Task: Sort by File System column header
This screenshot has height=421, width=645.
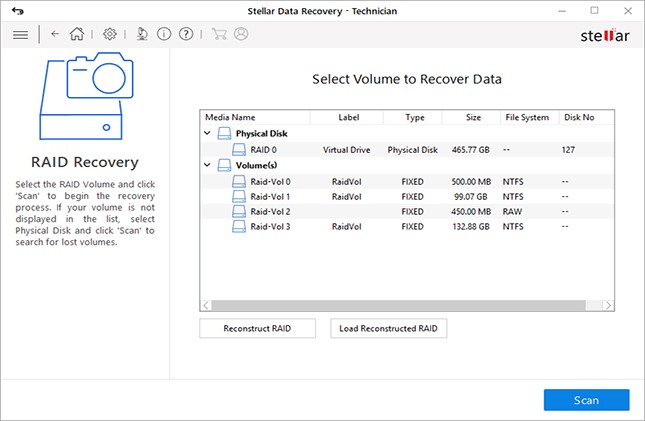Action: (x=530, y=117)
